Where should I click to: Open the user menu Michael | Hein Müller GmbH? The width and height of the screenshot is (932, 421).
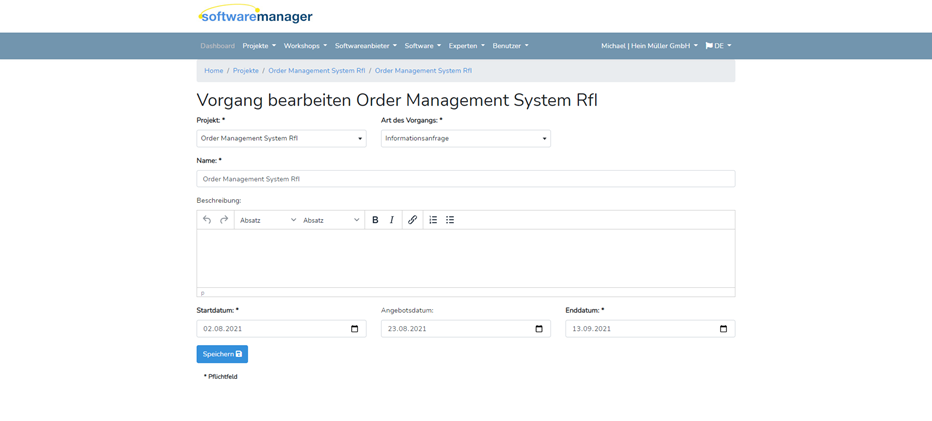[649, 46]
